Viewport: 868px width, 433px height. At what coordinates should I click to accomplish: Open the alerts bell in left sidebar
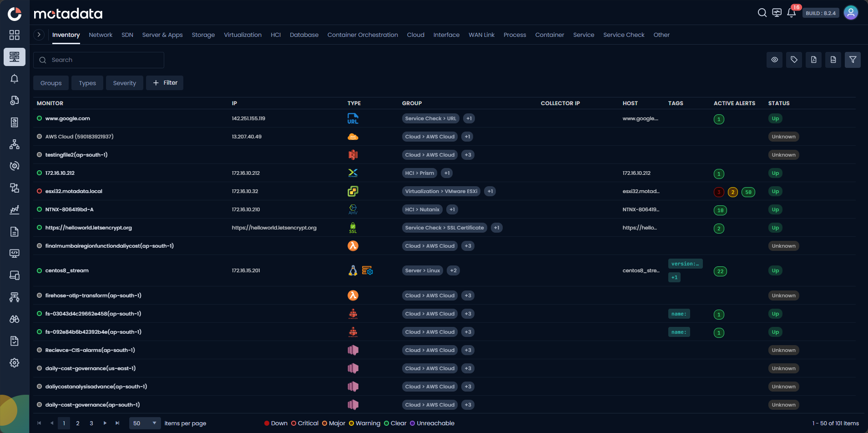(15, 79)
